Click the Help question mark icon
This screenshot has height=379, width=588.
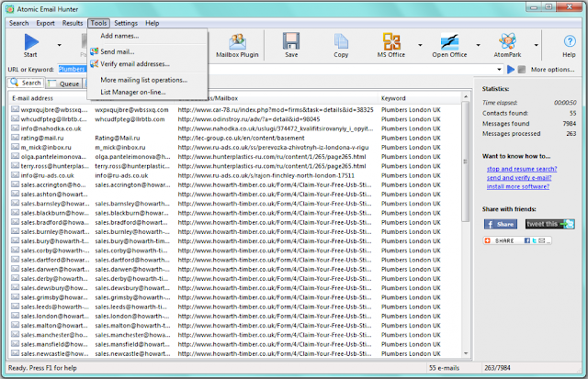[x=570, y=41]
